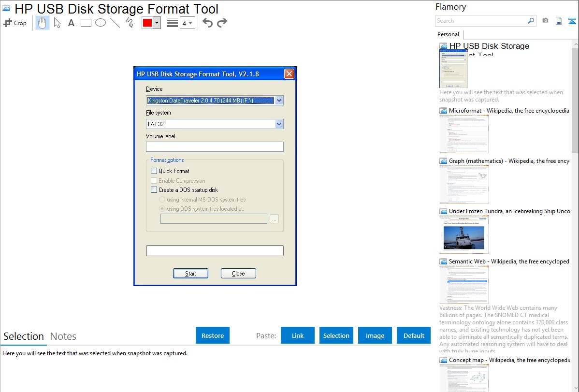Pick the ellipse shape tool
This screenshot has height=392, width=579.
101,23
